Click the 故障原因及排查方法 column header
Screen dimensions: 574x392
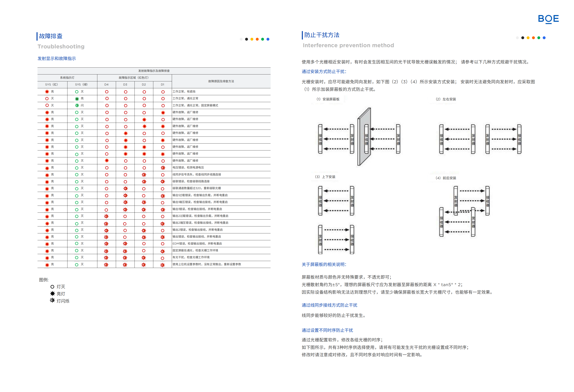[x=221, y=81]
